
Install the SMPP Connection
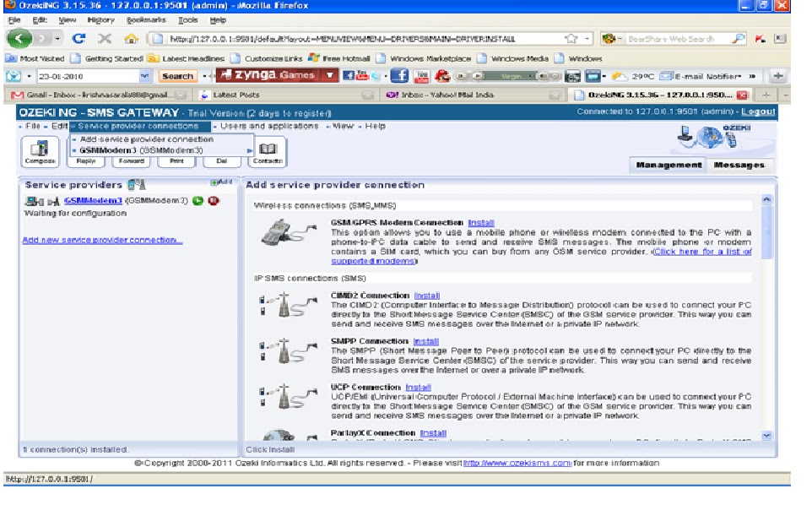426,341
